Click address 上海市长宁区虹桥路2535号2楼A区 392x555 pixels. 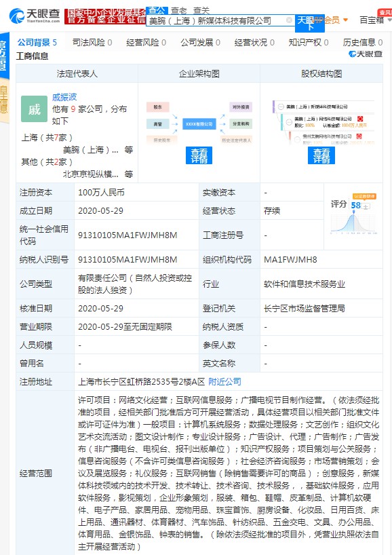point(141,381)
